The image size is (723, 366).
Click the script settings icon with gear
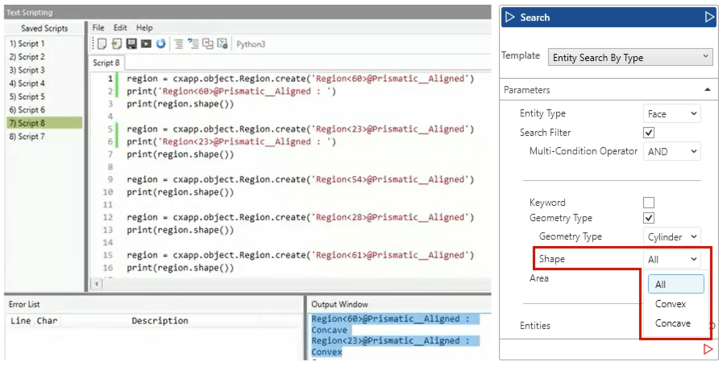pyautogui.click(x=223, y=44)
